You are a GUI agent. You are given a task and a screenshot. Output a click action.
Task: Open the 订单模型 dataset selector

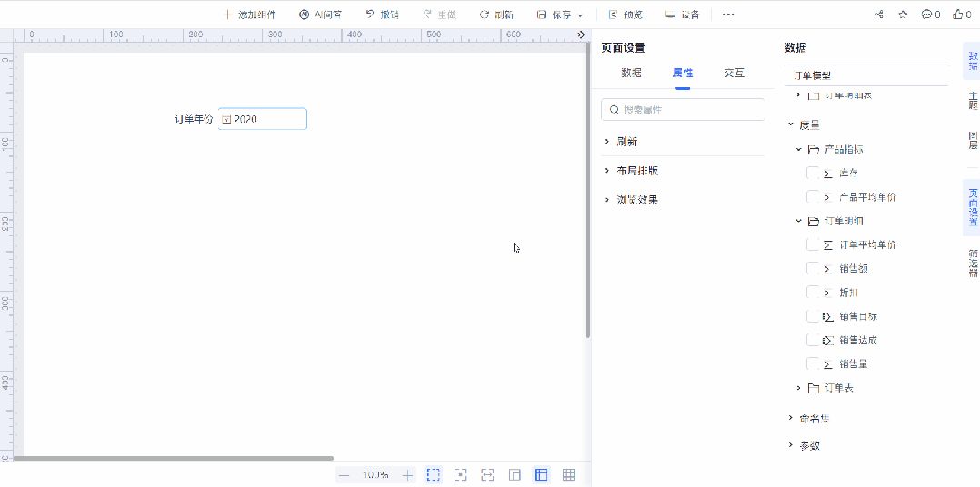click(x=866, y=75)
